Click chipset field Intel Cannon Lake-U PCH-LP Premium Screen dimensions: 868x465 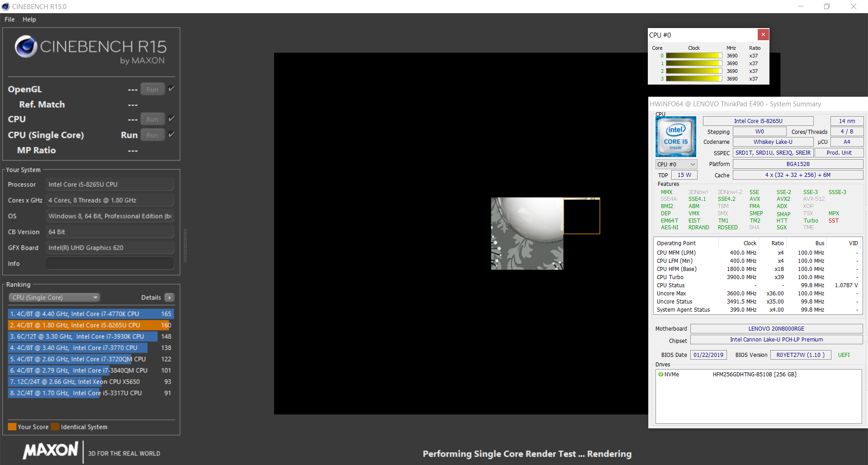(x=776, y=340)
